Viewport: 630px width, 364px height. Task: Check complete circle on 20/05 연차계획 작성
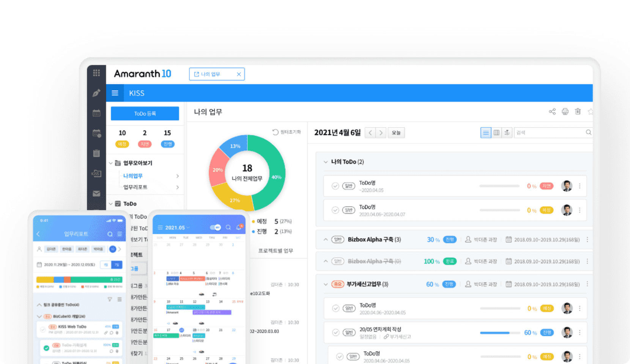[x=335, y=333]
